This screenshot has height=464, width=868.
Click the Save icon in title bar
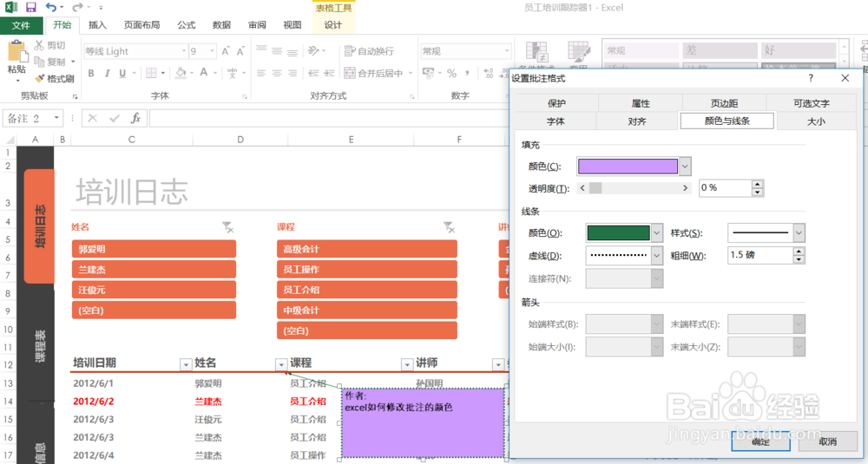pos(31,7)
